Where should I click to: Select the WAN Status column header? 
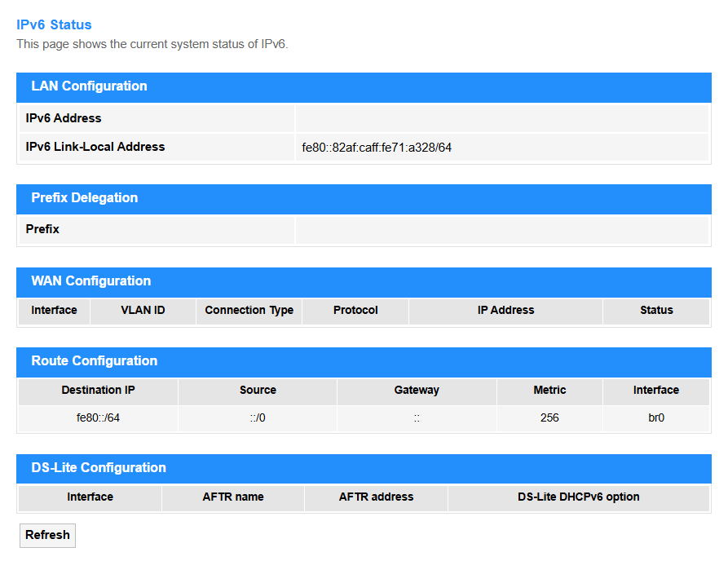pyautogui.click(x=656, y=310)
